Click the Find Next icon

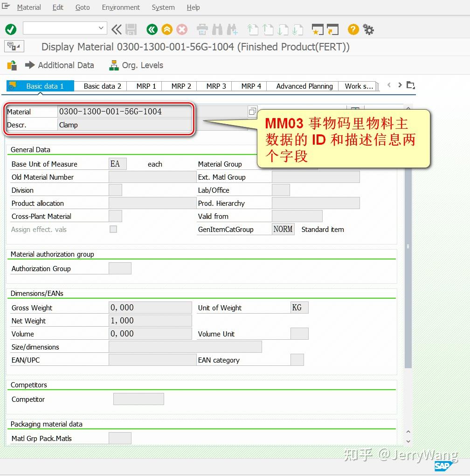(x=231, y=29)
